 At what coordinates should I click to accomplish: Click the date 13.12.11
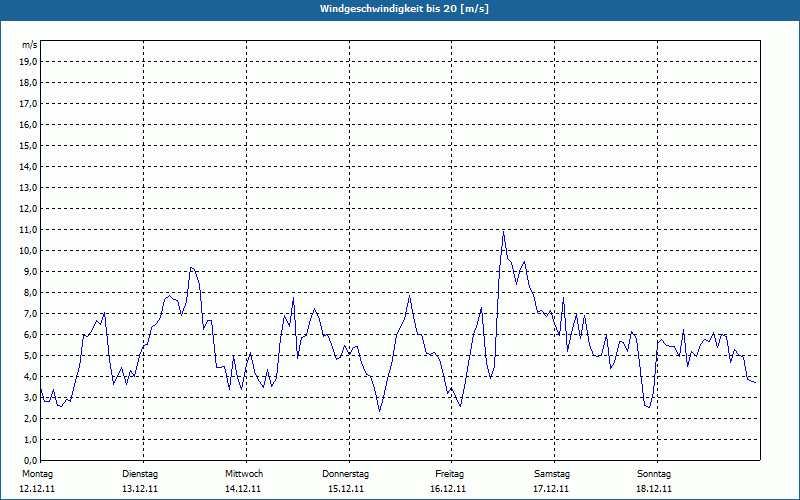pyautogui.click(x=140, y=489)
